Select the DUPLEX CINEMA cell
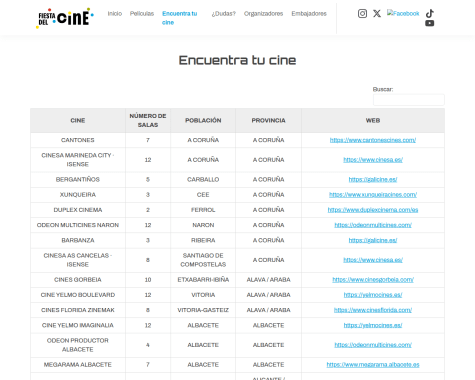The width and height of the screenshot is (475, 380). (x=78, y=210)
